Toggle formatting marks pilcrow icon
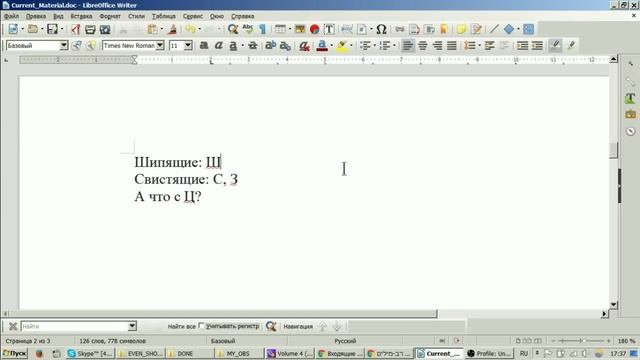This screenshot has height=360, width=640. 262,29
